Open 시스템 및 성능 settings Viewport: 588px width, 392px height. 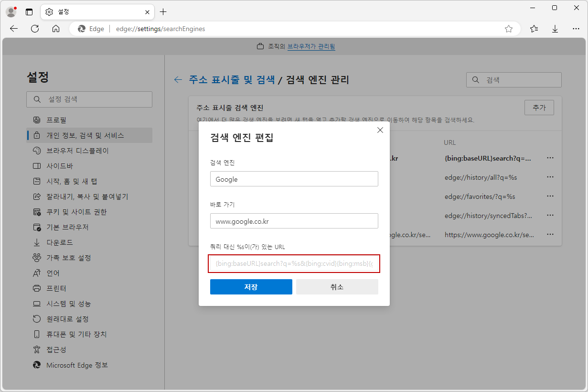pos(89,304)
